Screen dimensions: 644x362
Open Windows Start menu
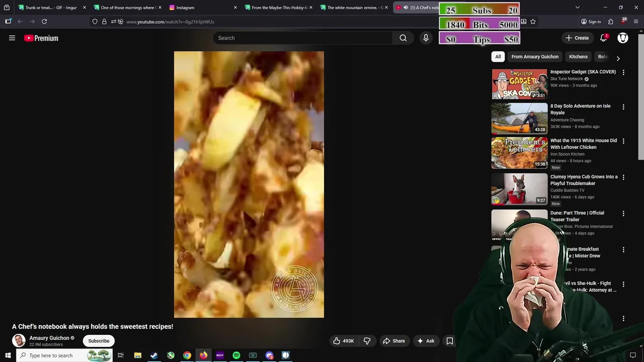(8, 355)
